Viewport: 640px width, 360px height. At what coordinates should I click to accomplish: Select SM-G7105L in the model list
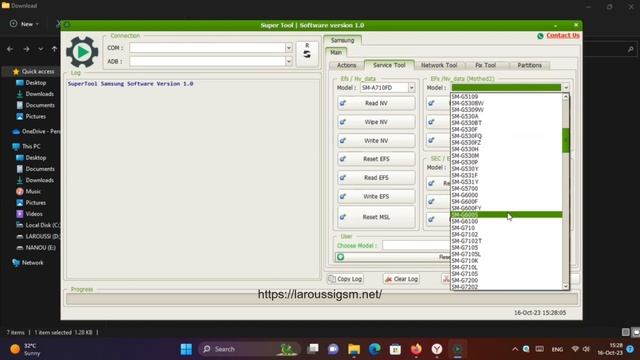507,254
